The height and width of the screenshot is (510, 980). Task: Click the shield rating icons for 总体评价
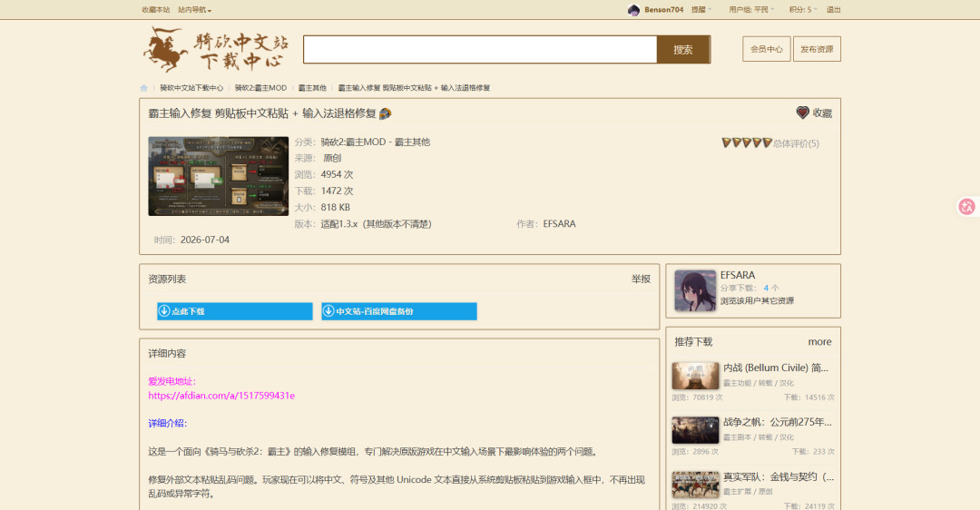[x=747, y=143]
